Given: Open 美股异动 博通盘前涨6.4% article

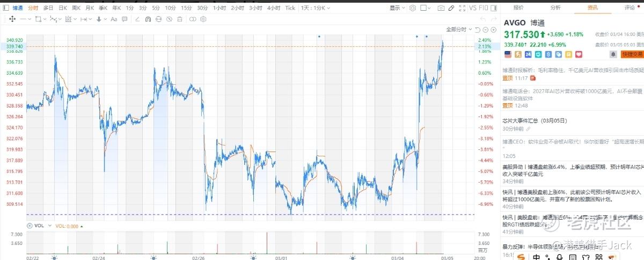Looking at the screenshot, I should [x=573, y=170].
